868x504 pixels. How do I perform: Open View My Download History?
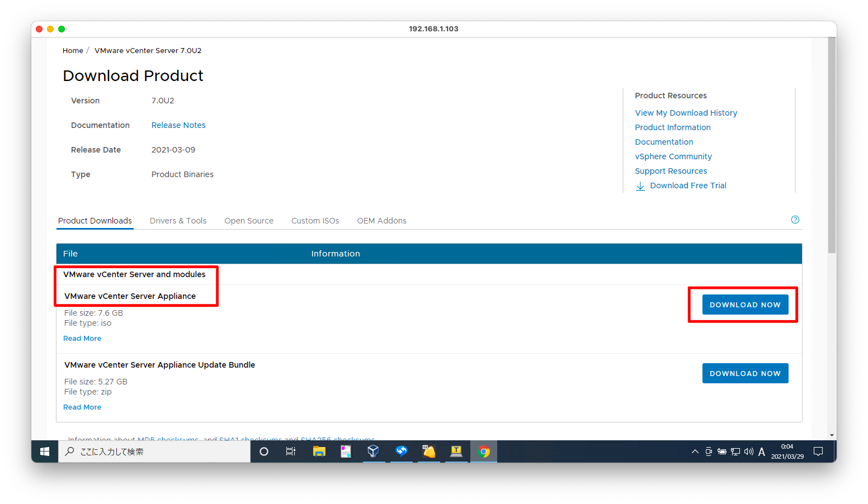686,113
